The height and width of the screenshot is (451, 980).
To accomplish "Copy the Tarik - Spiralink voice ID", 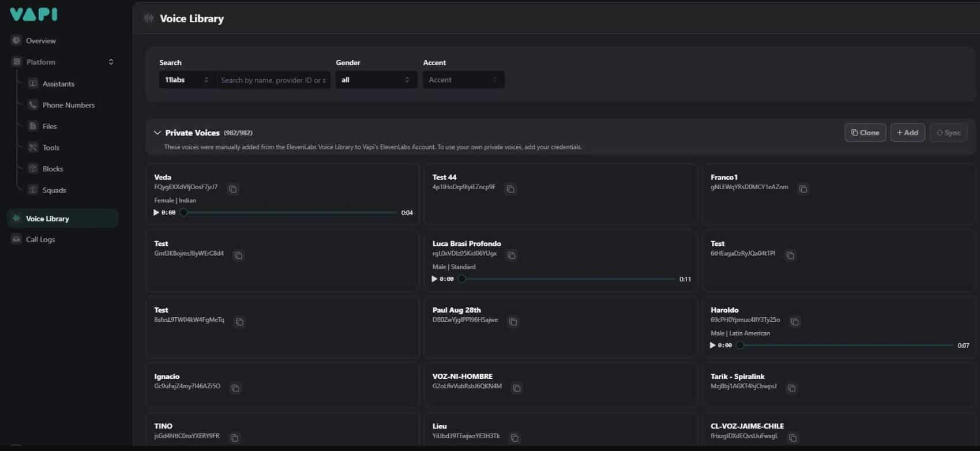I will [x=792, y=388].
